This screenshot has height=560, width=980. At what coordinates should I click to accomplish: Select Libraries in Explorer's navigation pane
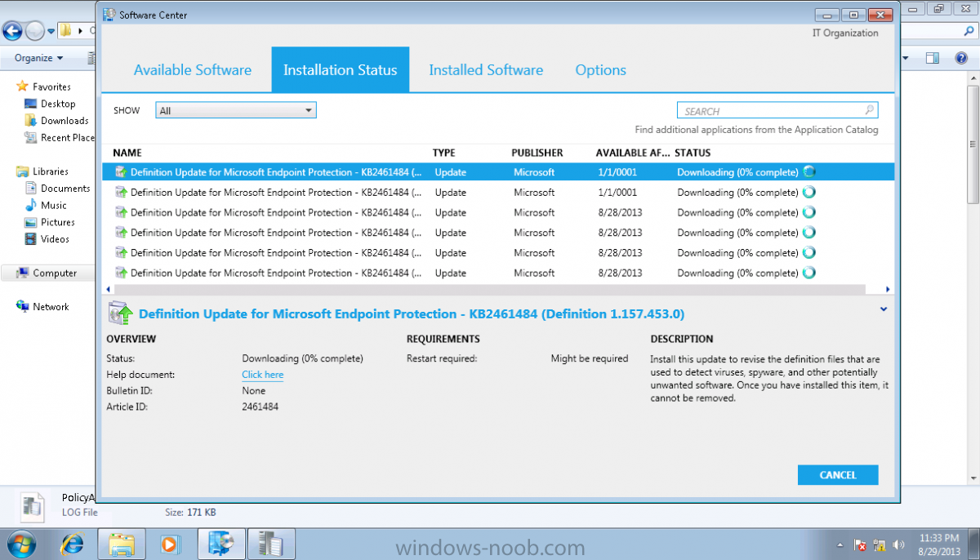click(50, 171)
